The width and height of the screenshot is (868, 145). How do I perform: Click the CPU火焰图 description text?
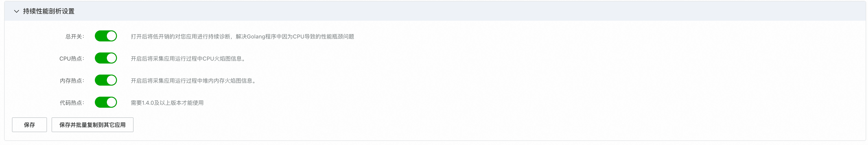pos(188,59)
